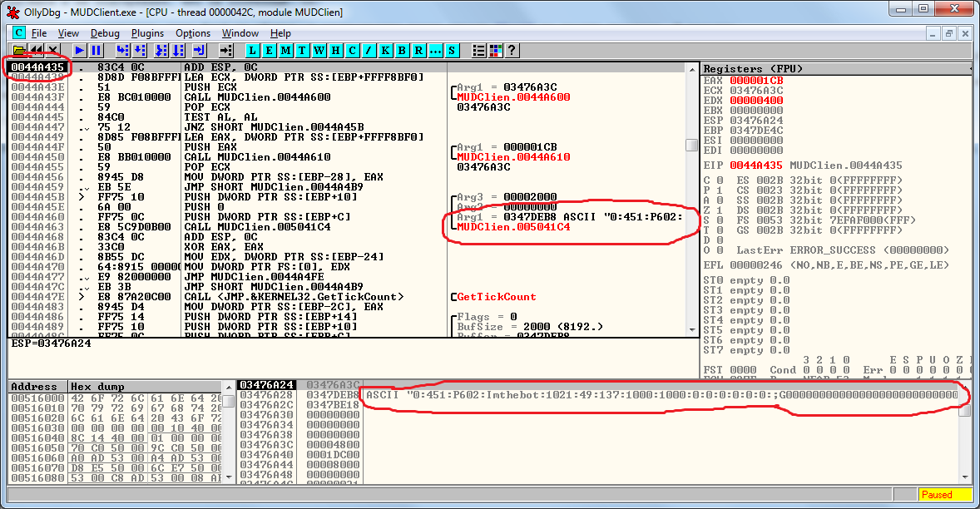The width and height of the screenshot is (980, 509).
Task: Open Source window with S button
Action: (x=452, y=51)
